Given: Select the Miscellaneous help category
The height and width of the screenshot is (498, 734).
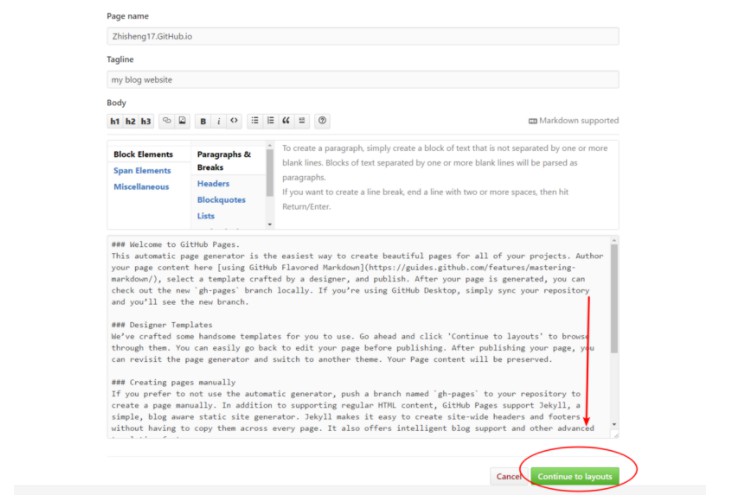Looking at the screenshot, I should [x=141, y=187].
